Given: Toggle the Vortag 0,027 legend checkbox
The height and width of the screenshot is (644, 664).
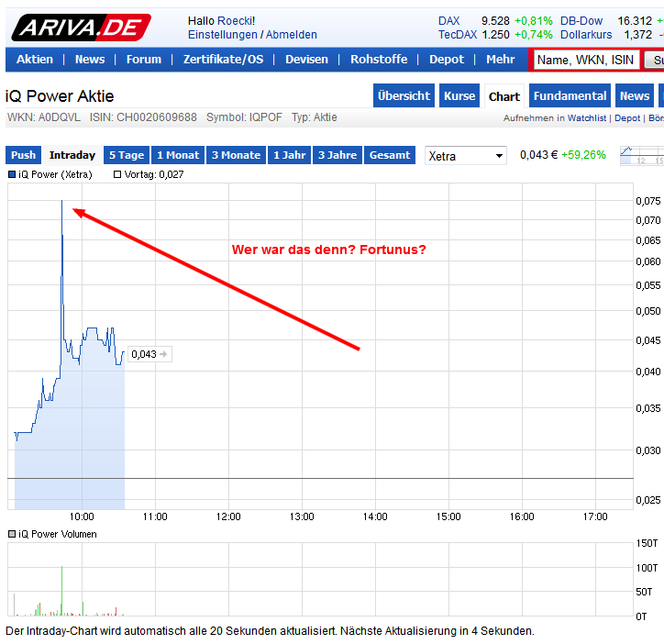Looking at the screenshot, I should coord(117,174).
